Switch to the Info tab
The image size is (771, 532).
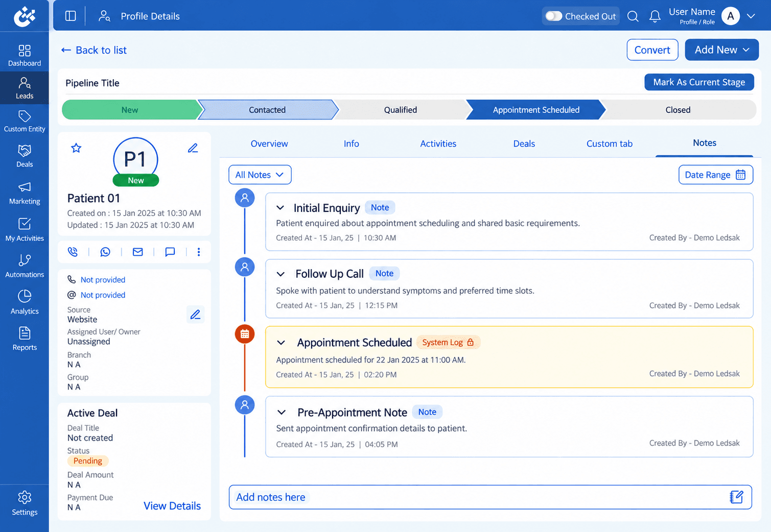point(352,143)
